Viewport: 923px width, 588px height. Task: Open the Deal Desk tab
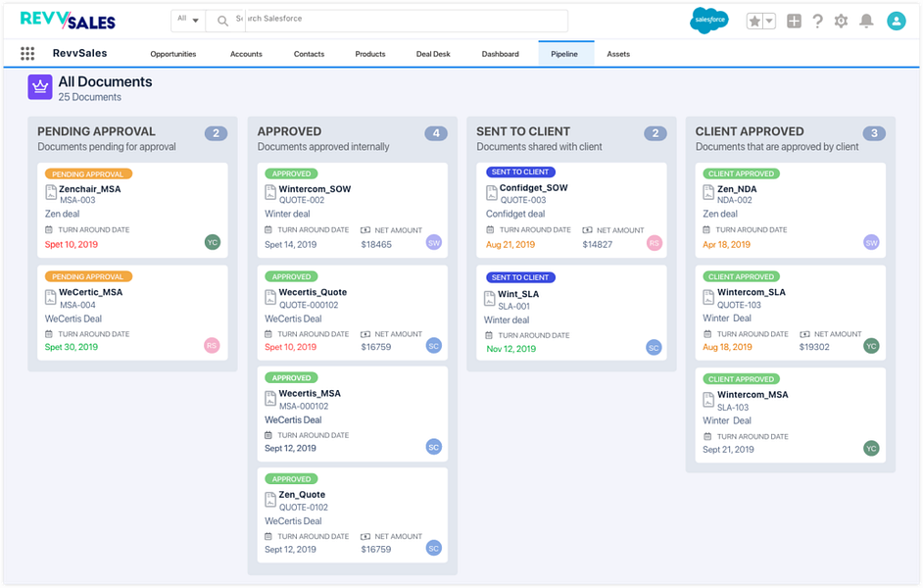[433, 54]
